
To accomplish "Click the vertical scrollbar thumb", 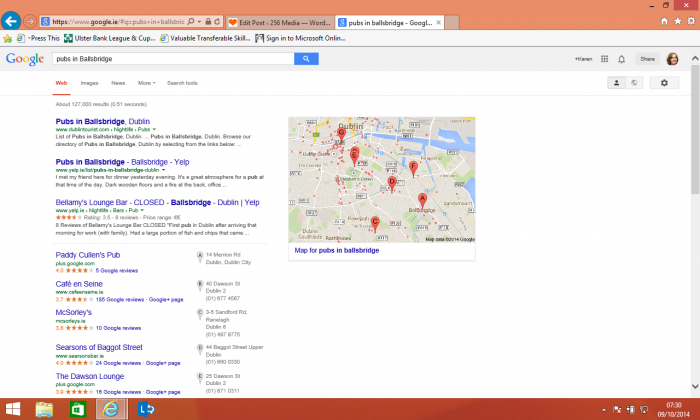I will tap(695, 129).
